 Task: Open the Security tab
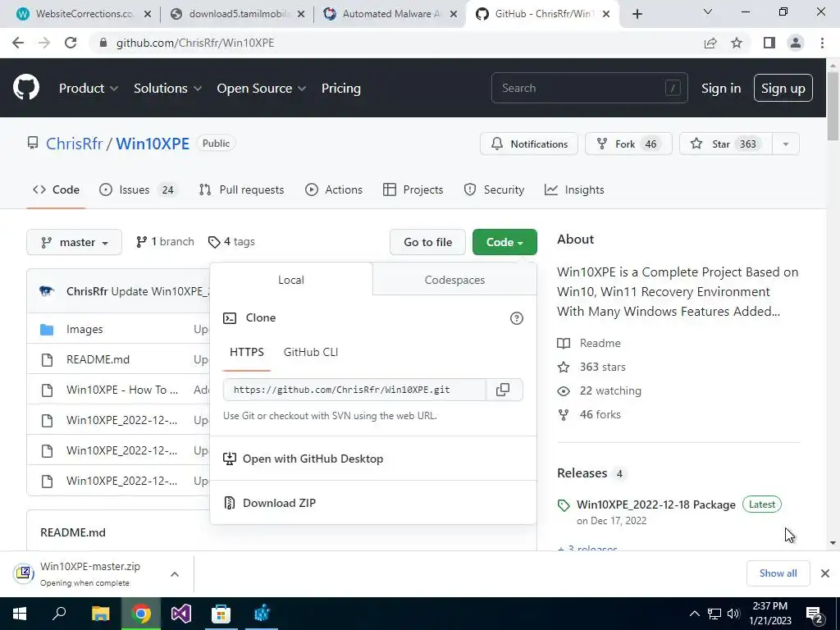(x=494, y=189)
